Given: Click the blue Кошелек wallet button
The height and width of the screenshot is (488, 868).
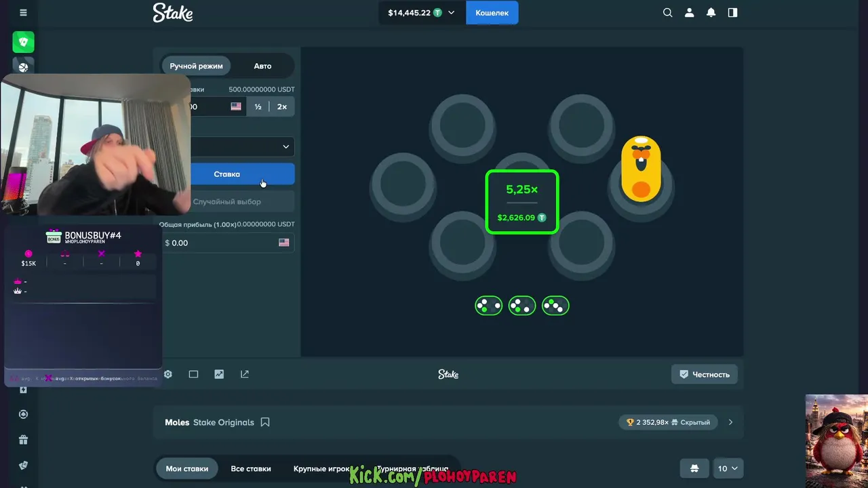Looking at the screenshot, I should 492,13.
